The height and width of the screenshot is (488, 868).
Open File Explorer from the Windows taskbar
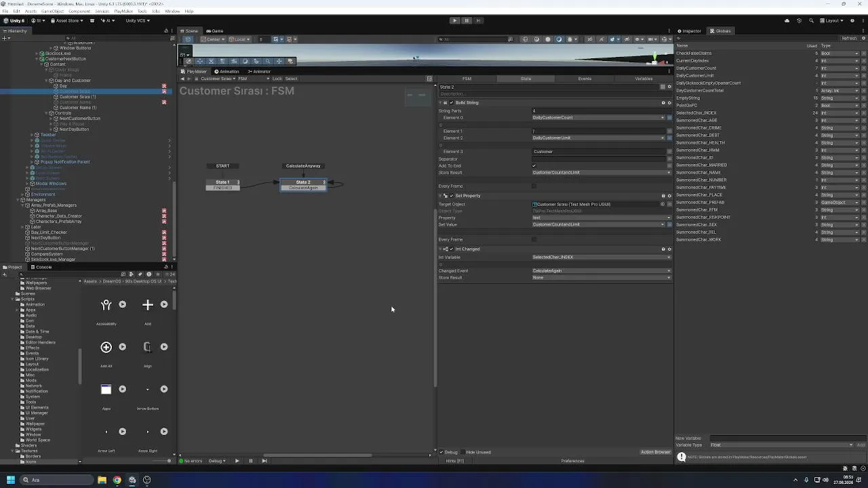click(x=102, y=480)
